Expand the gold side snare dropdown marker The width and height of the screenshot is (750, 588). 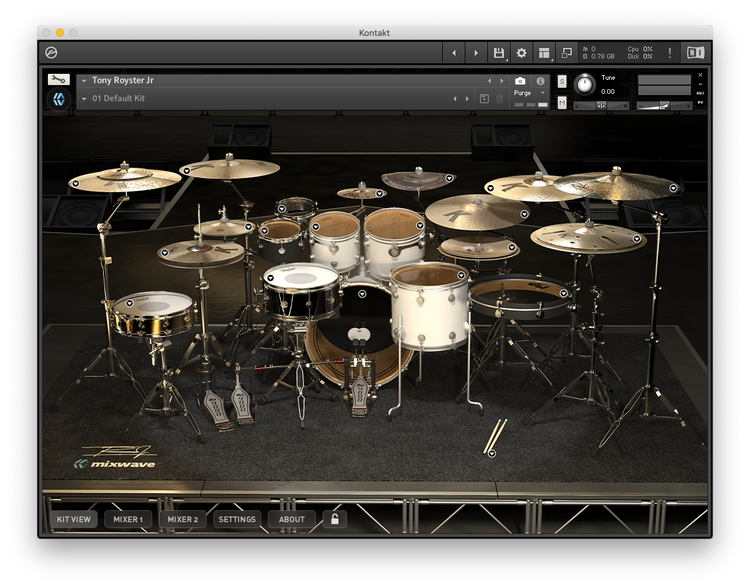click(129, 303)
